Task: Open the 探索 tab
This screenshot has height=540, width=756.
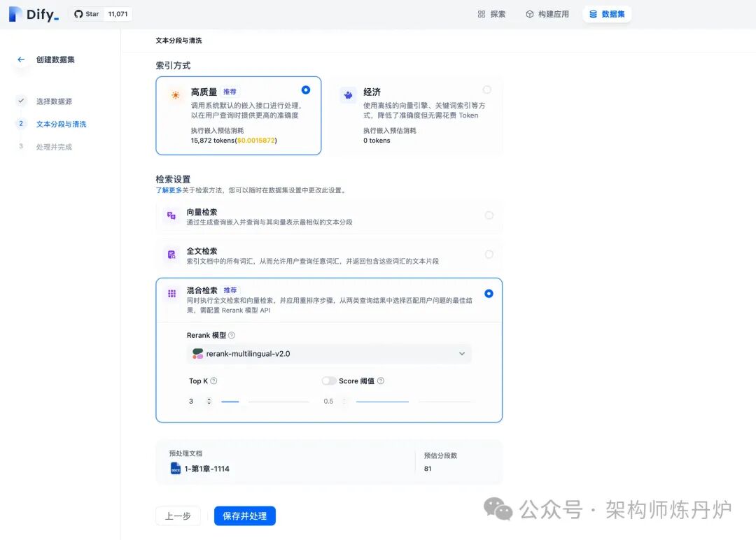Action: 491,14
